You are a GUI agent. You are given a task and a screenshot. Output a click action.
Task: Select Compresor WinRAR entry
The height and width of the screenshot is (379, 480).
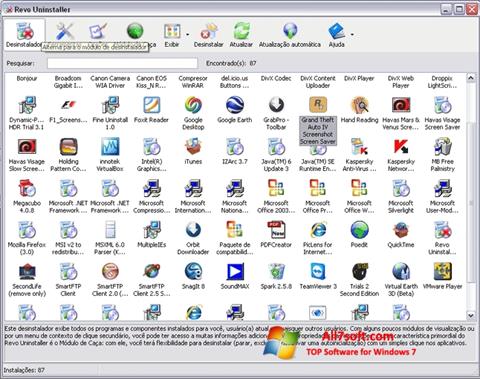point(193,82)
